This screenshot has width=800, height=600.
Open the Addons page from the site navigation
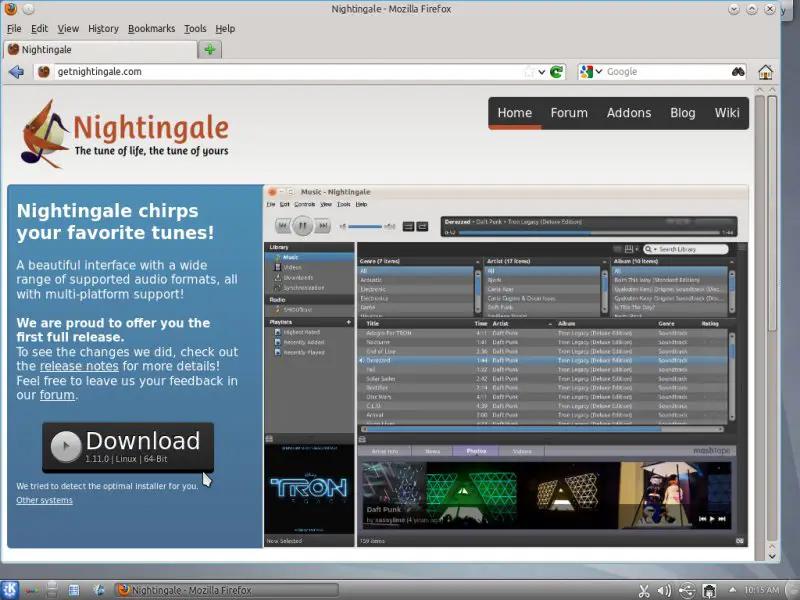tap(629, 113)
